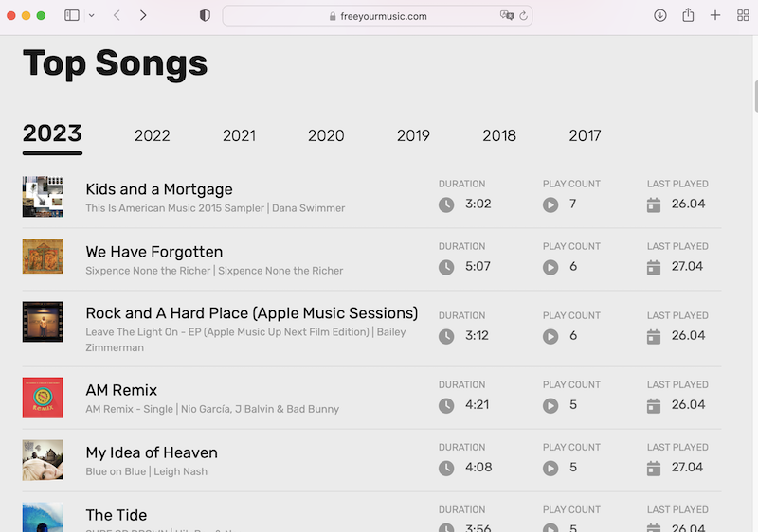Click the Safari sidebar toggle icon
Image resolution: width=758 pixels, height=532 pixels.
point(72,15)
